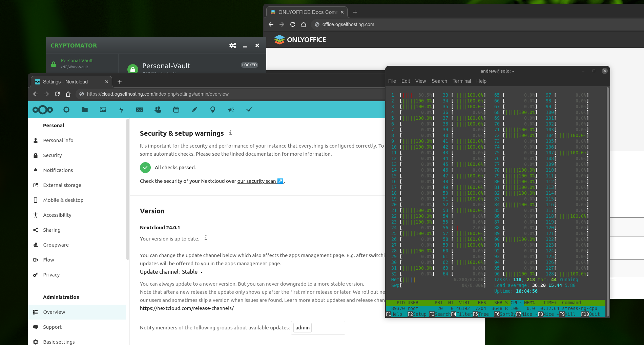Open the Files app folder icon

point(85,110)
